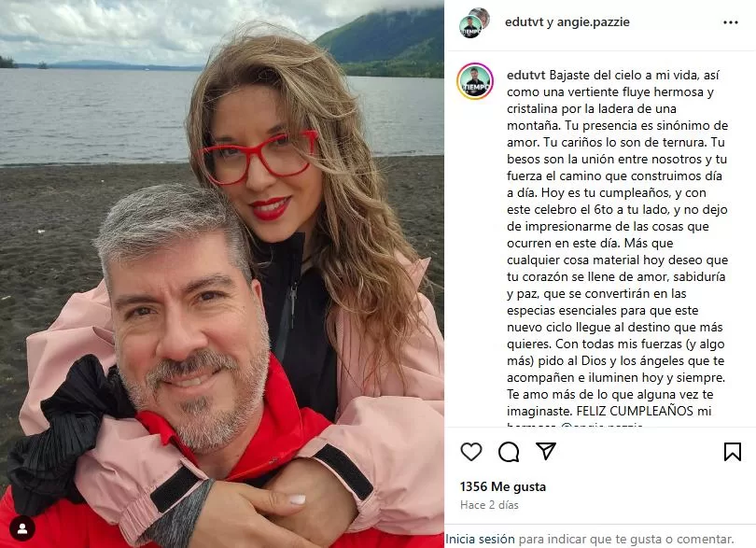Click the couple's beach photo
The width and height of the screenshot is (756, 548).
222,274
